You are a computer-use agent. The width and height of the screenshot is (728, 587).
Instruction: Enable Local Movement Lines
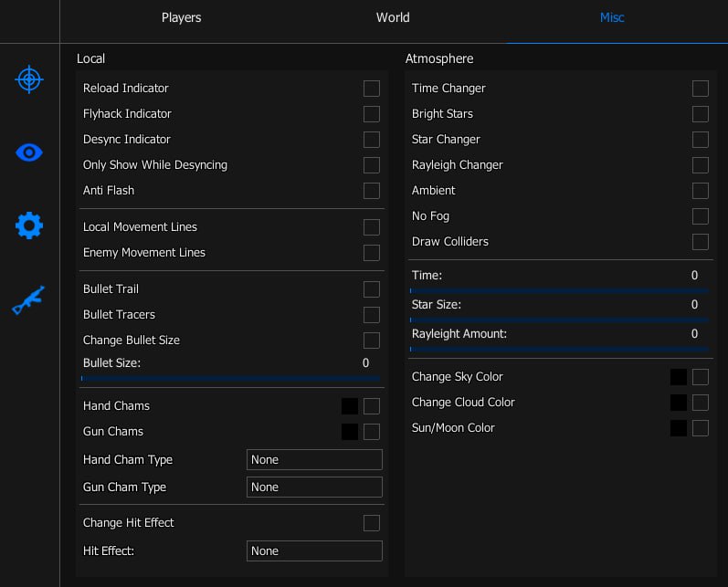(372, 227)
